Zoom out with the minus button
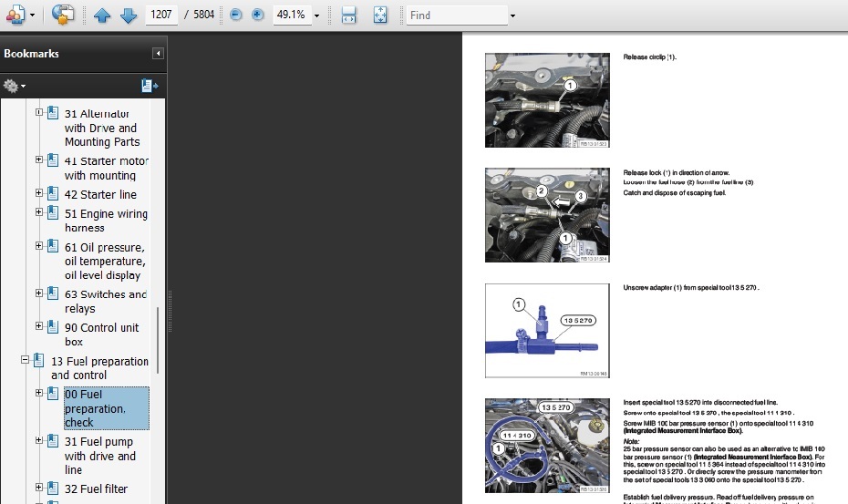 coord(236,15)
